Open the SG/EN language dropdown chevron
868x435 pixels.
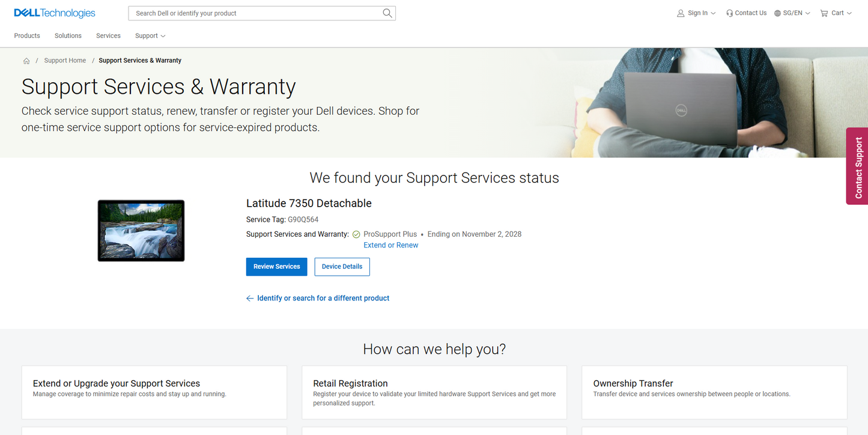coord(808,13)
